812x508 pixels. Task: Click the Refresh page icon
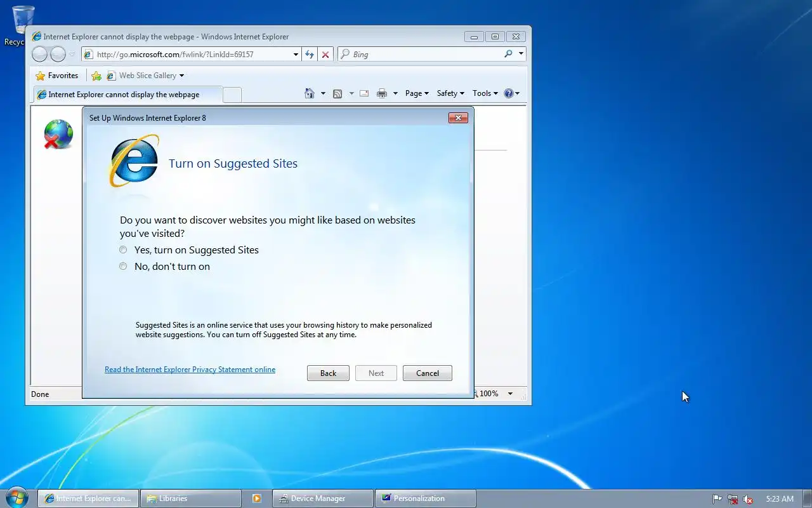(310, 54)
